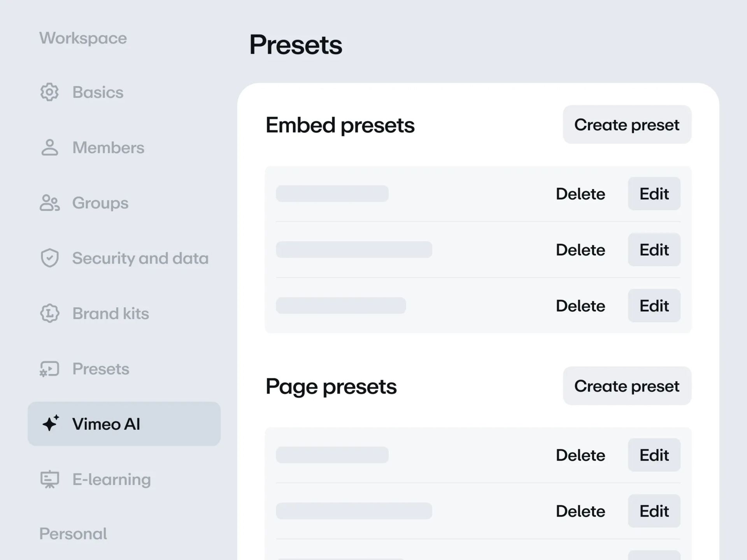Click the E-learning presentation icon
This screenshot has height=560, width=747.
pyautogui.click(x=49, y=479)
